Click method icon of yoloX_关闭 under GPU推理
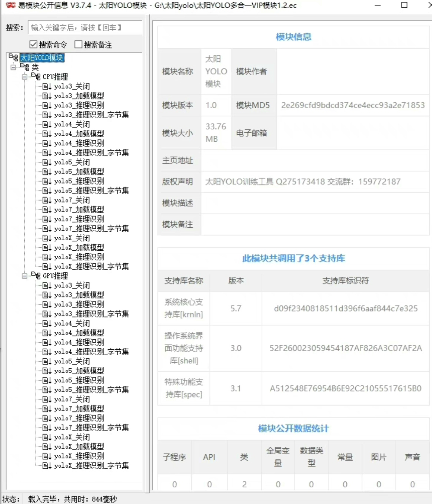432x504 pixels. (47, 437)
